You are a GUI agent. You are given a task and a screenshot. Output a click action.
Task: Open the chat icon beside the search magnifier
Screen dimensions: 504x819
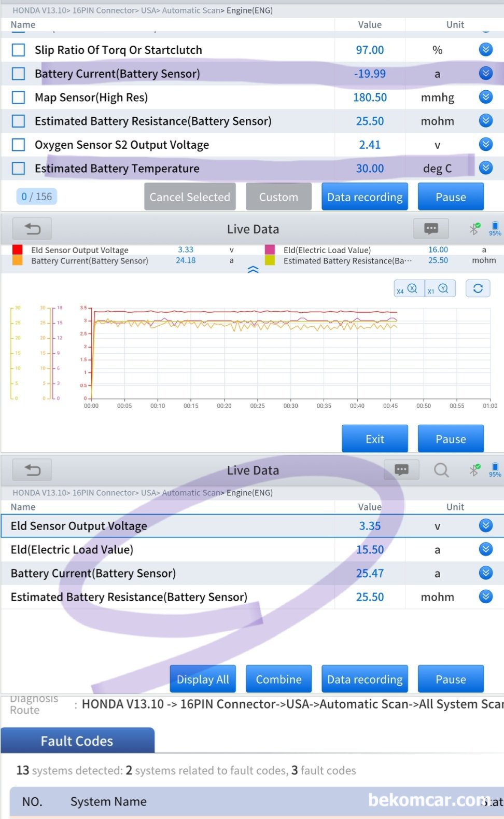tap(401, 470)
